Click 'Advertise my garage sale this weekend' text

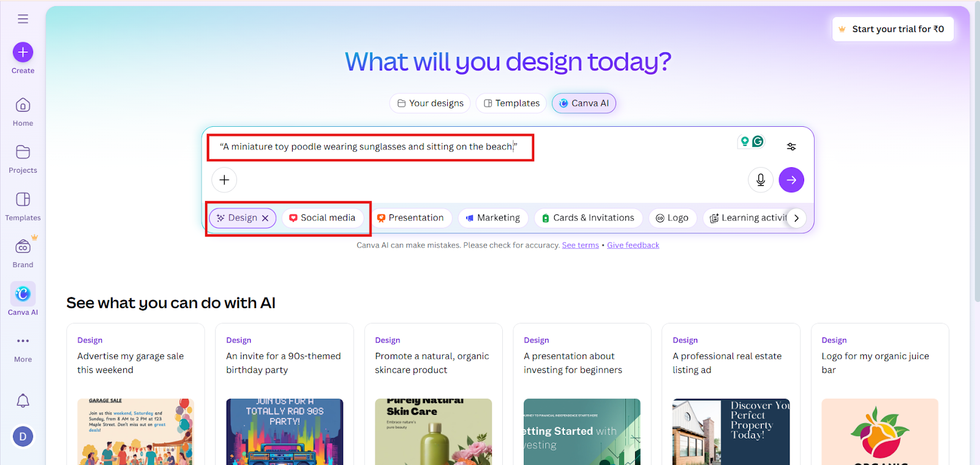tap(130, 363)
